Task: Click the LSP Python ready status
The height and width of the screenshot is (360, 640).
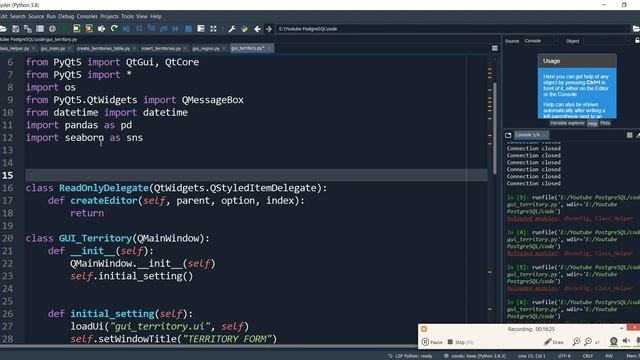Action: tap(410, 356)
